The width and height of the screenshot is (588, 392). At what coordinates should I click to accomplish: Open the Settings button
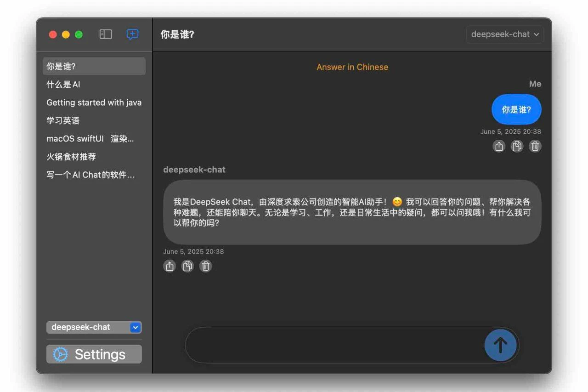click(x=94, y=354)
